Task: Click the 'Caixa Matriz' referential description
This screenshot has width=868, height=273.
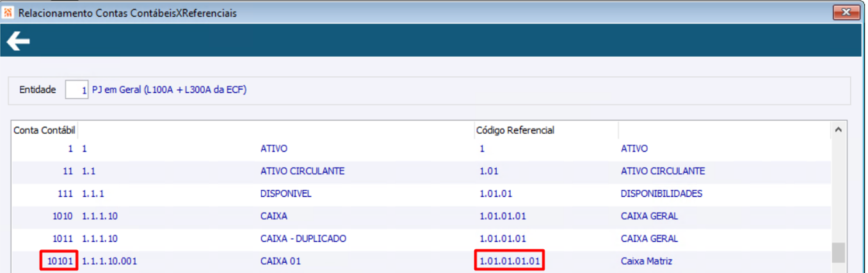Action: point(647,261)
